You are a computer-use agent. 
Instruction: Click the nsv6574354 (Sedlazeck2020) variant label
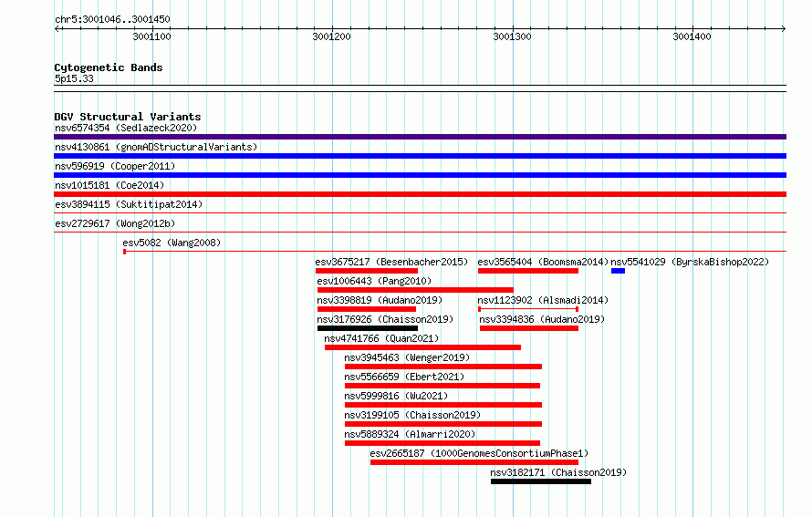(126, 128)
